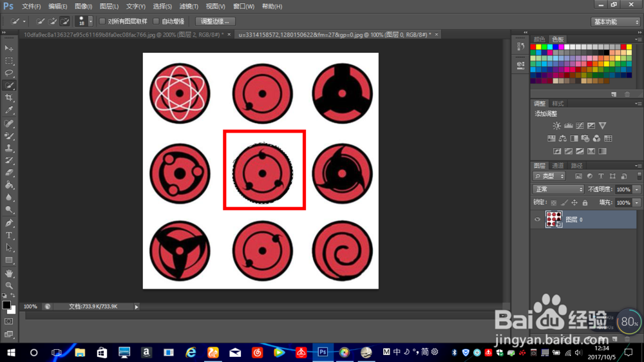Toggle lock transparent pixels
The height and width of the screenshot is (362, 644).
pos(554,202)
